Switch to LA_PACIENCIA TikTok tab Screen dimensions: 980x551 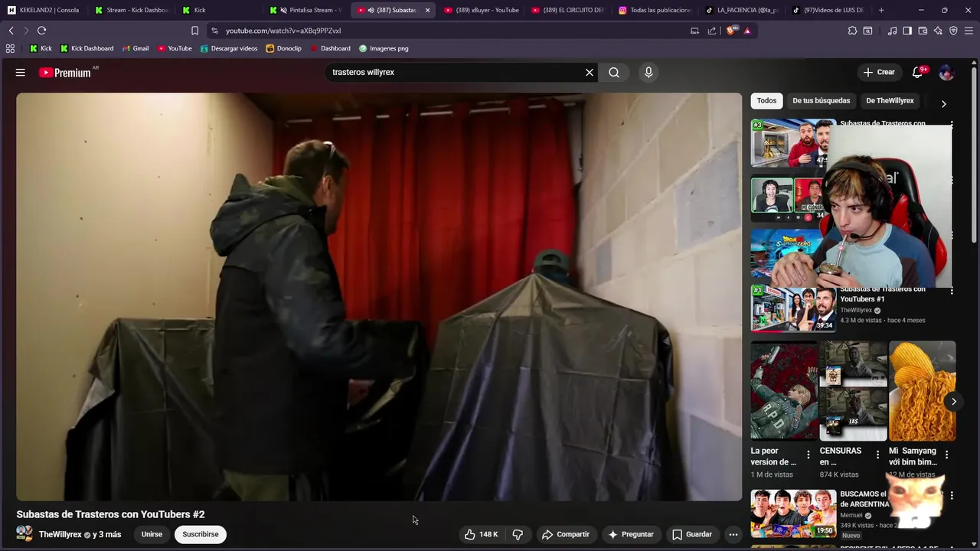pyautogui.click(x=743, y=10)
